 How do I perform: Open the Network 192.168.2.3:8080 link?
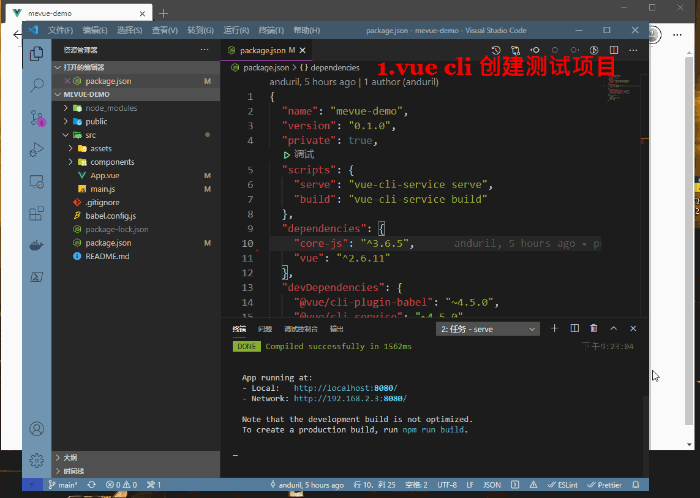tap(350, 398)
